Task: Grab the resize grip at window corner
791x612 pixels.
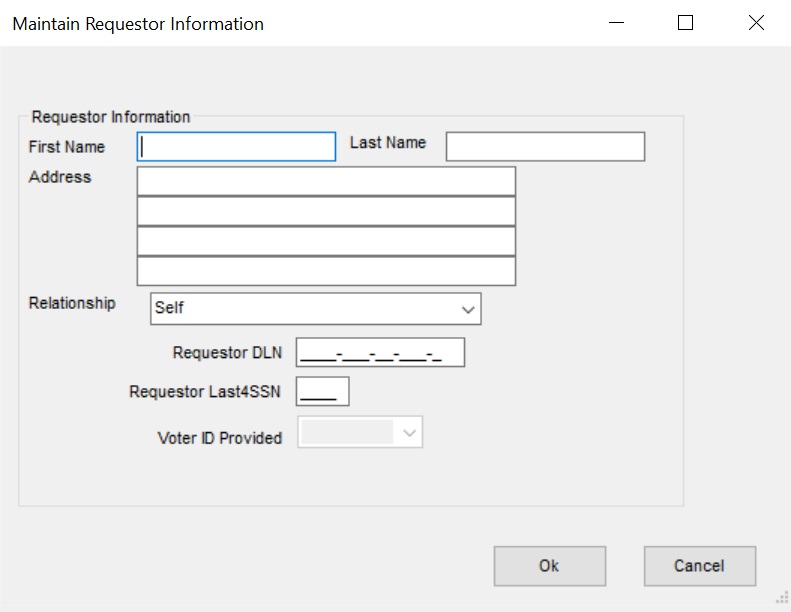Action: [782, 597]
